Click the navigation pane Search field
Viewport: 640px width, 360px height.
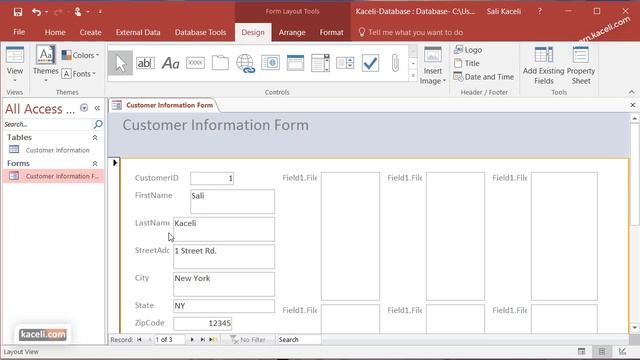(48, 124)
